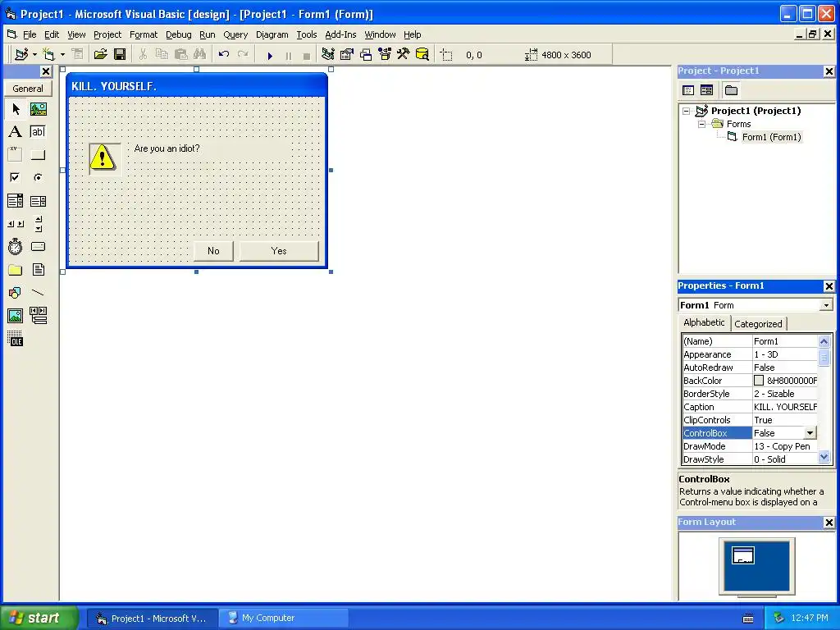
Task: Collapse the Forms folder node
Action: click(x=702, y=125)
